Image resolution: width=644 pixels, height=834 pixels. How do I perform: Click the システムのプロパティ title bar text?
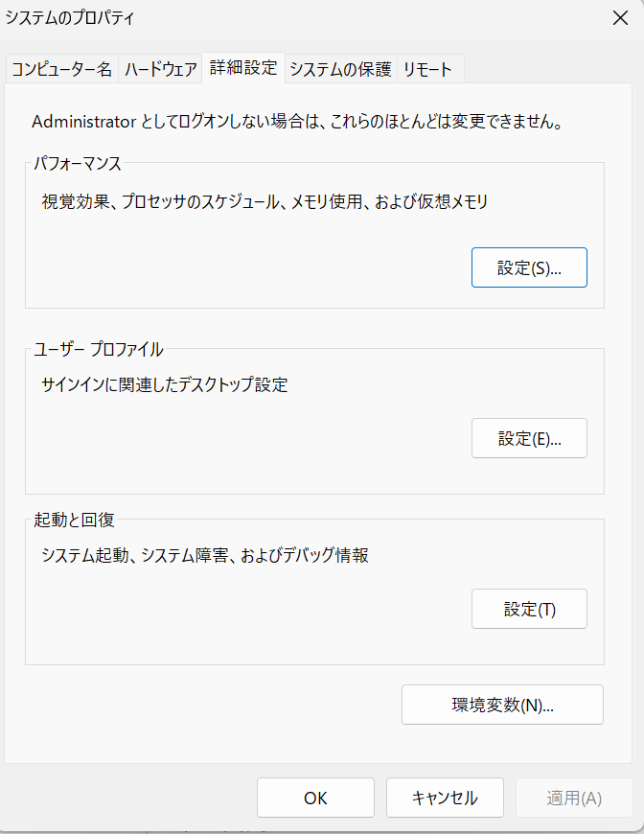(x=71, y=17)
